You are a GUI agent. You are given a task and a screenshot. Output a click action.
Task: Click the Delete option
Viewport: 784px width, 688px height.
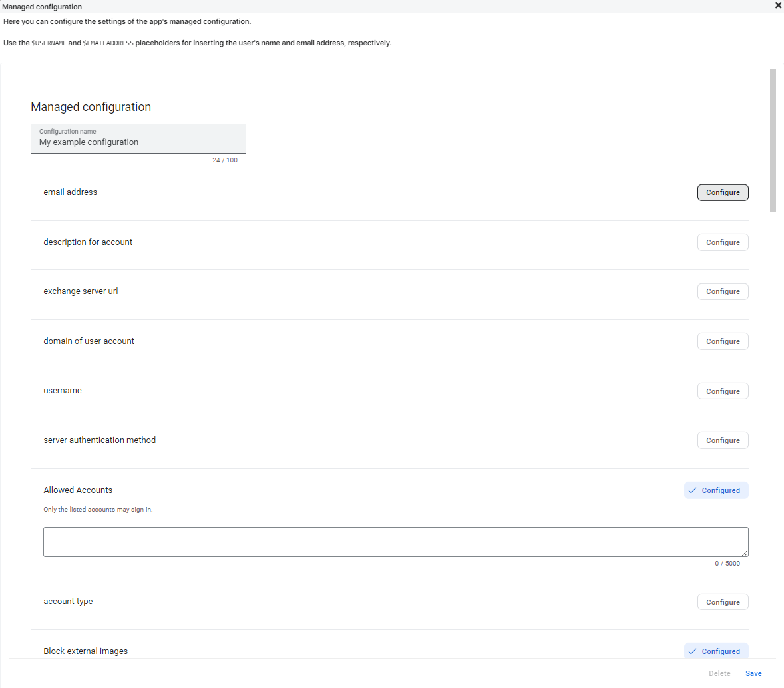coord(719,673)
